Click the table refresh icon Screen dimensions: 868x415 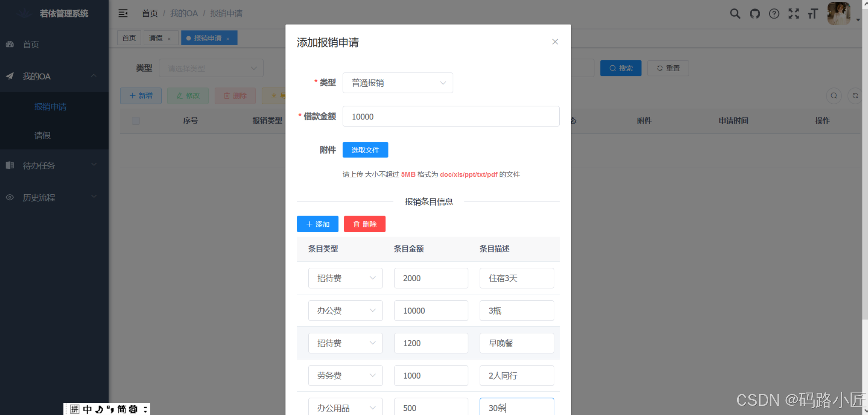click(x=855, y=96)
